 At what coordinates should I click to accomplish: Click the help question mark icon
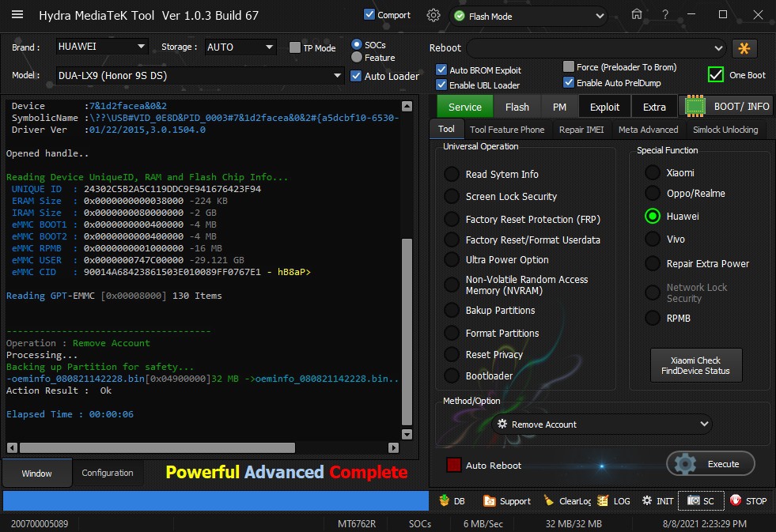pos(665,15)
